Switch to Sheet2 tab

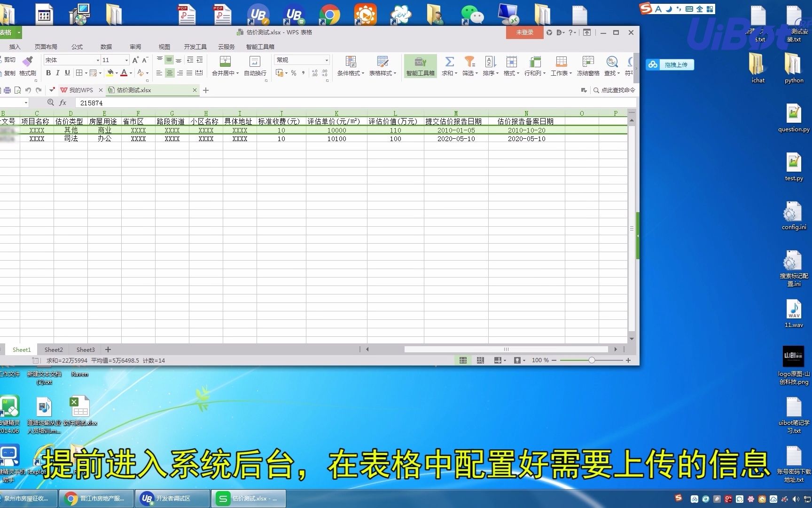(53, 349)
